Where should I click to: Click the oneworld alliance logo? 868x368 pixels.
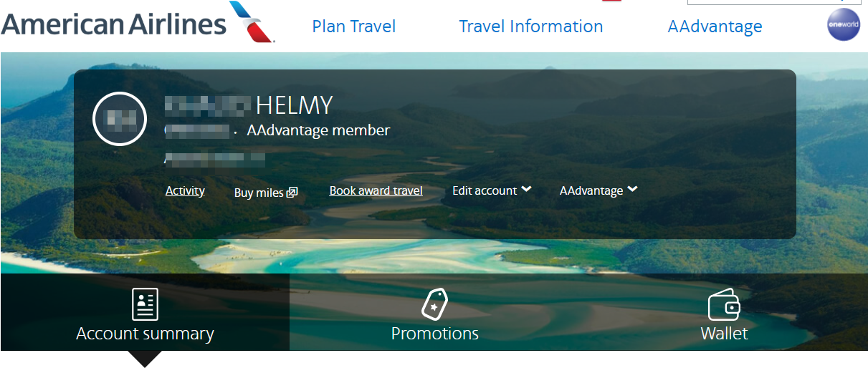click(843, 25)
